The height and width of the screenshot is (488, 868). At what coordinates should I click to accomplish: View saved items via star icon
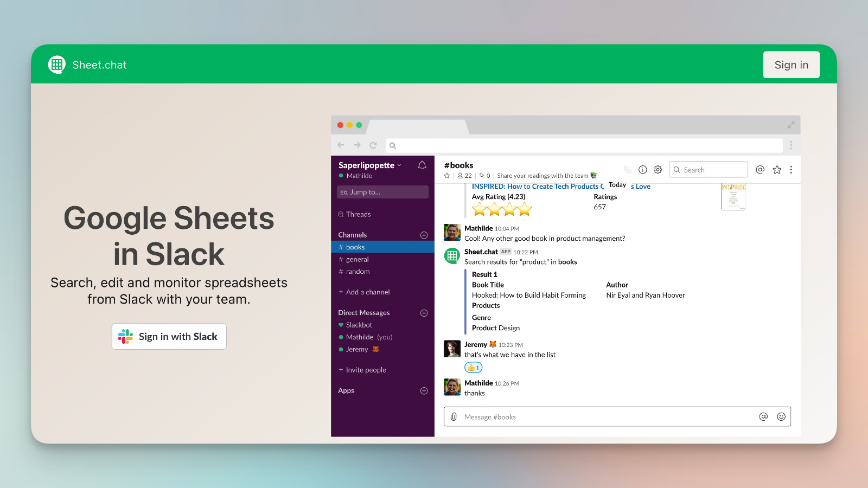(x=777, y=169)
